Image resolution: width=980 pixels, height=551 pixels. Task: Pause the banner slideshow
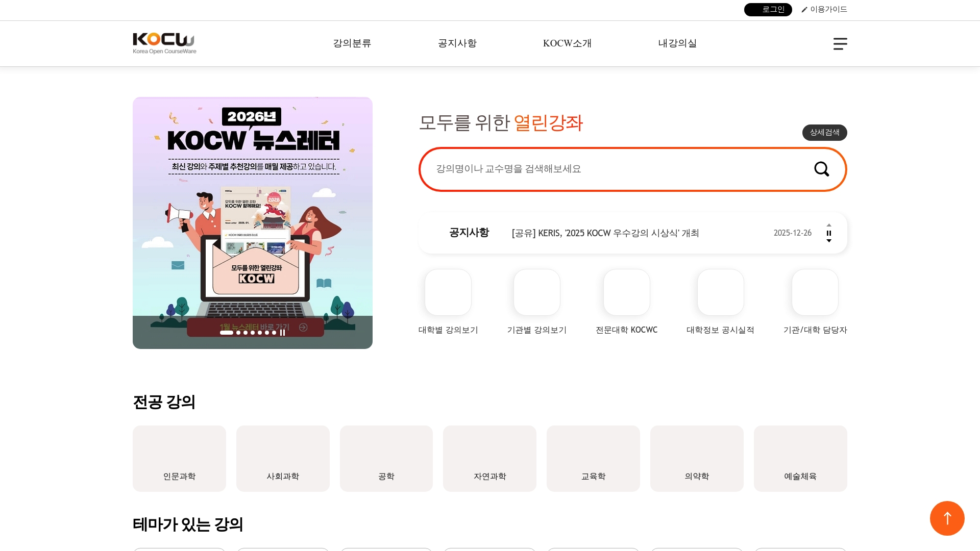coord(282,333)
